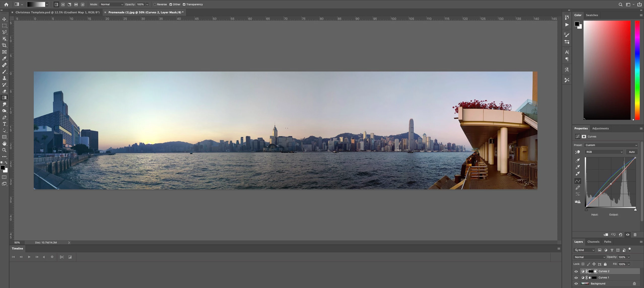Enable the Reverse gradient checkbox

(155, 4)
